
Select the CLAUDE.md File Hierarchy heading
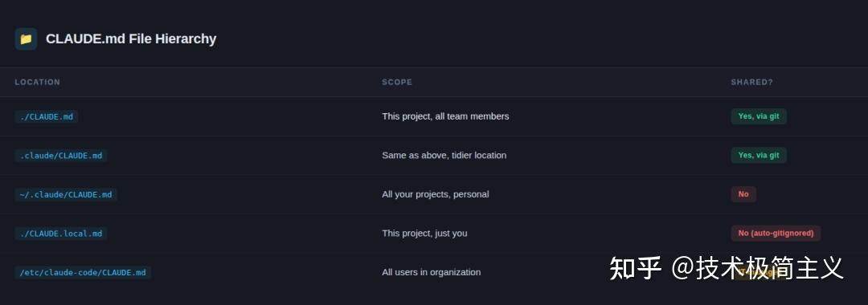coord(131,39)
